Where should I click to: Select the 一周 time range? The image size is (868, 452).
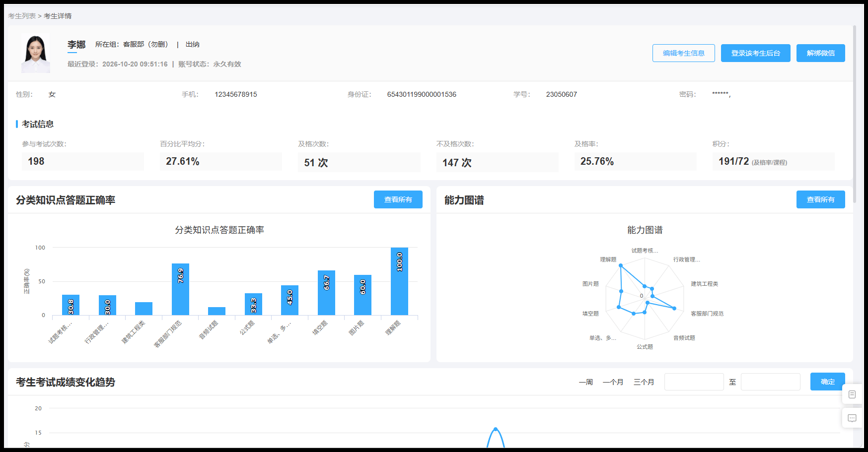click(x=586, y=382)
